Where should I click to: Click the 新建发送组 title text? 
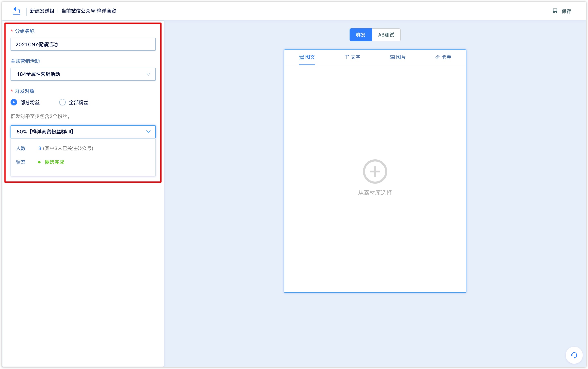pos(42,11)
